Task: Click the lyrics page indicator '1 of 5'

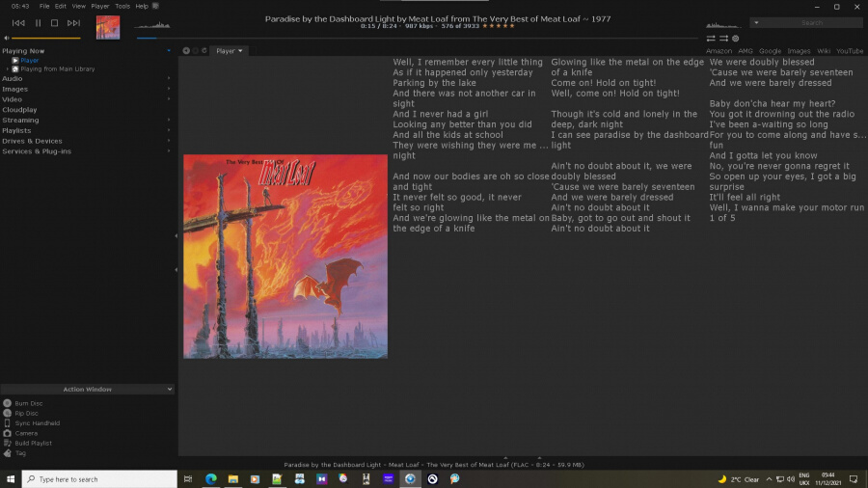Action: 722,218
